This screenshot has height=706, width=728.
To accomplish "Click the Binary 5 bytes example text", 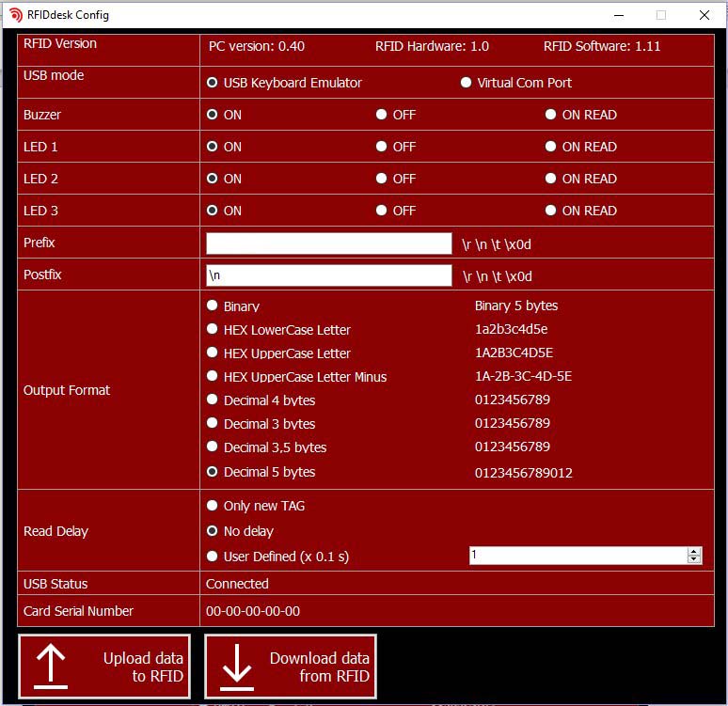I will click(x=516, y=306).
